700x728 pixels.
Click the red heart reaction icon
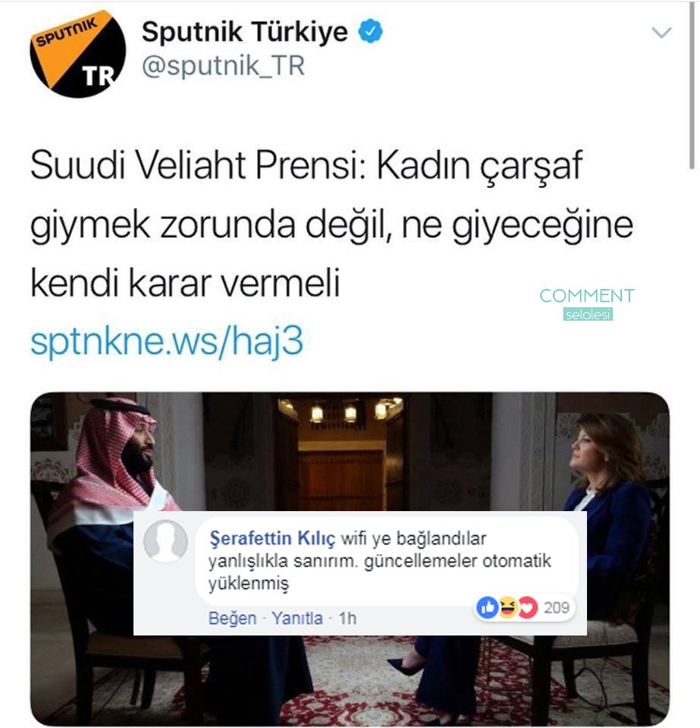point(527,607)
